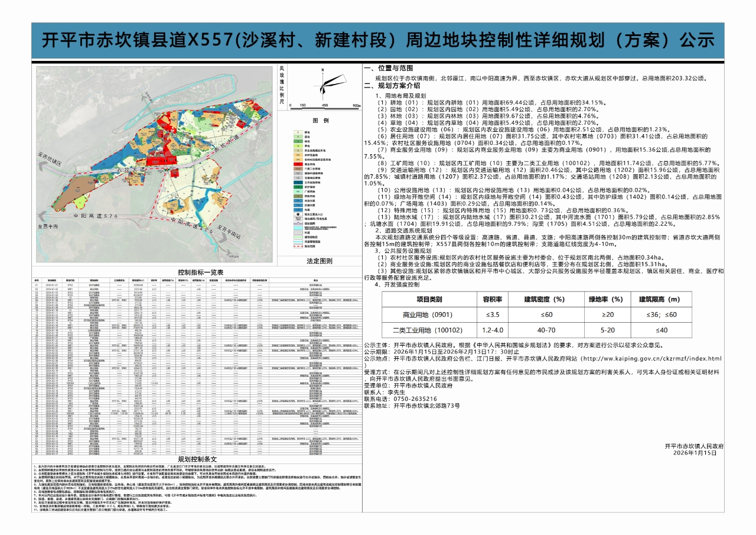Click the 地块主要出入口 arrow symbol in legend
Screen dimensions: 756x535
click(297, 215)
